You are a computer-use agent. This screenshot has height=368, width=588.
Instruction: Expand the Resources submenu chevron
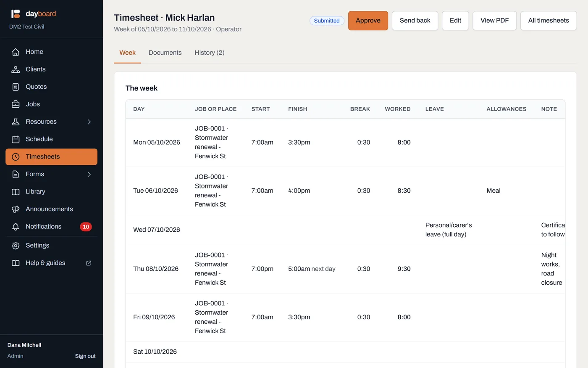point(89,122)
